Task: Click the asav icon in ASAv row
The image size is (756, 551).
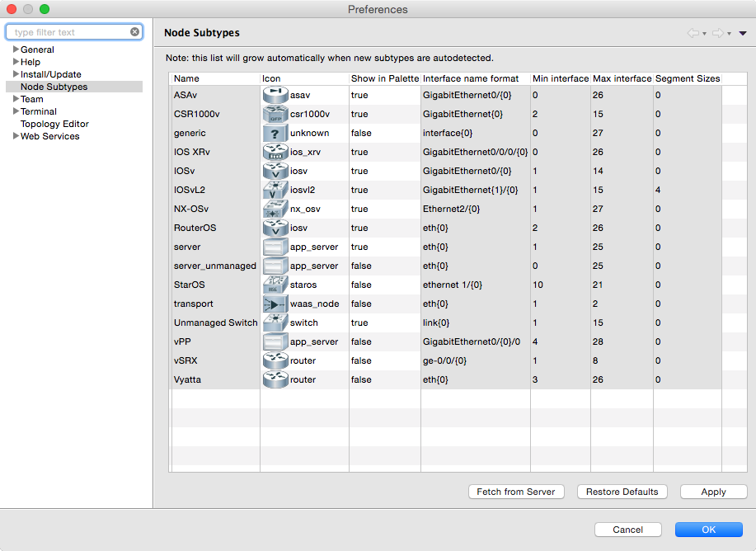Action: pyautogui.click(x=275, y=95)
